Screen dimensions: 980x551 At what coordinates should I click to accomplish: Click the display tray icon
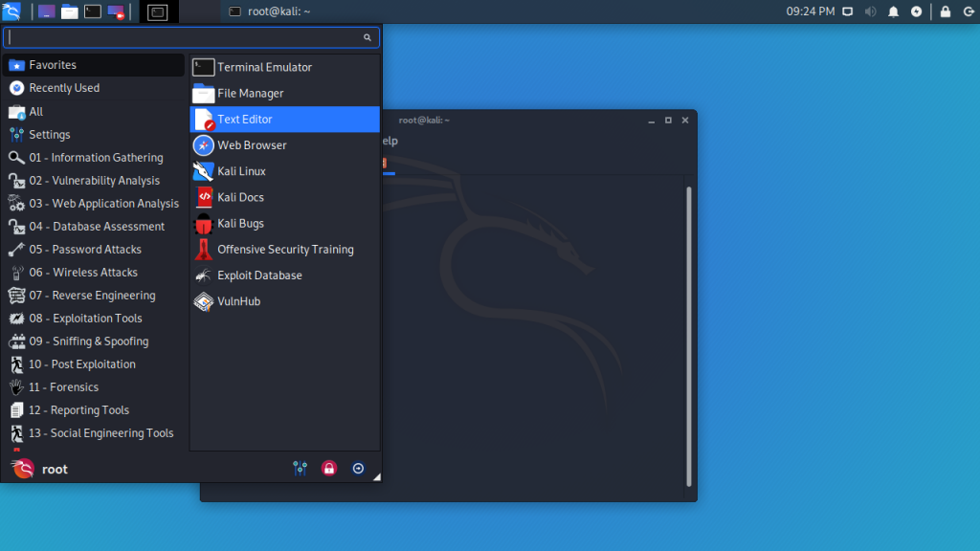(x=848, y=11)
